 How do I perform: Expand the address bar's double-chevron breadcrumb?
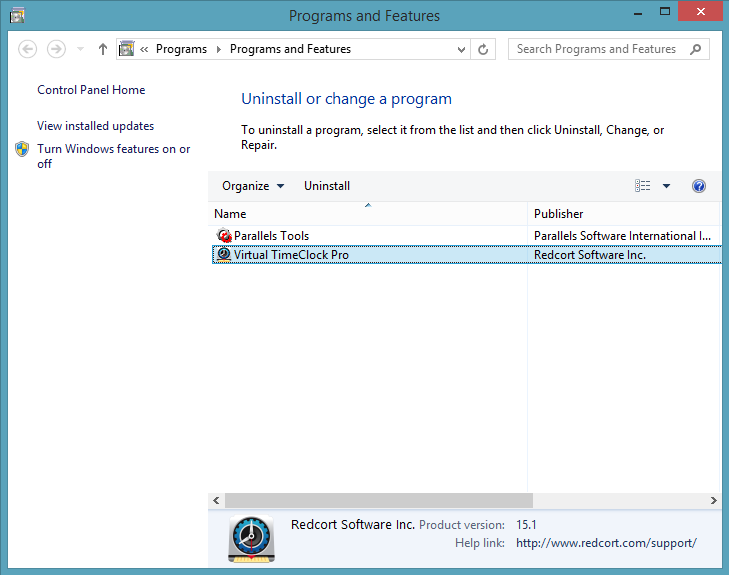144,49
